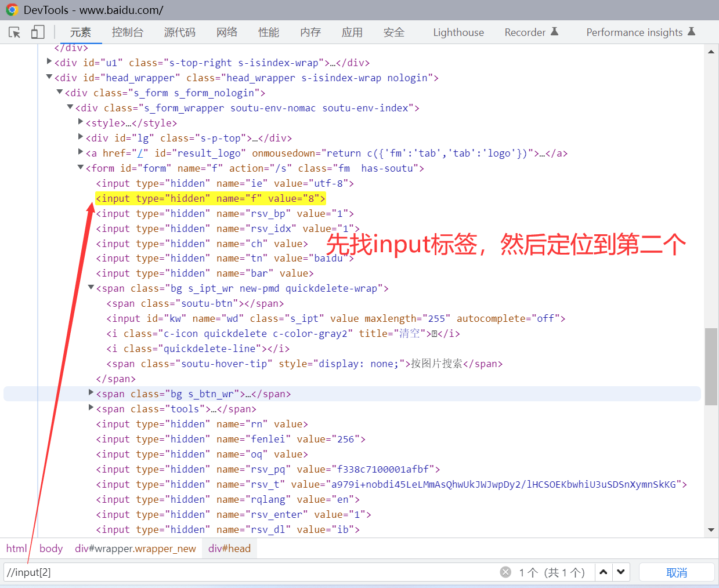Click the html breadcrumb
Screen dimensions: 719x588
(x=16, y=549)
